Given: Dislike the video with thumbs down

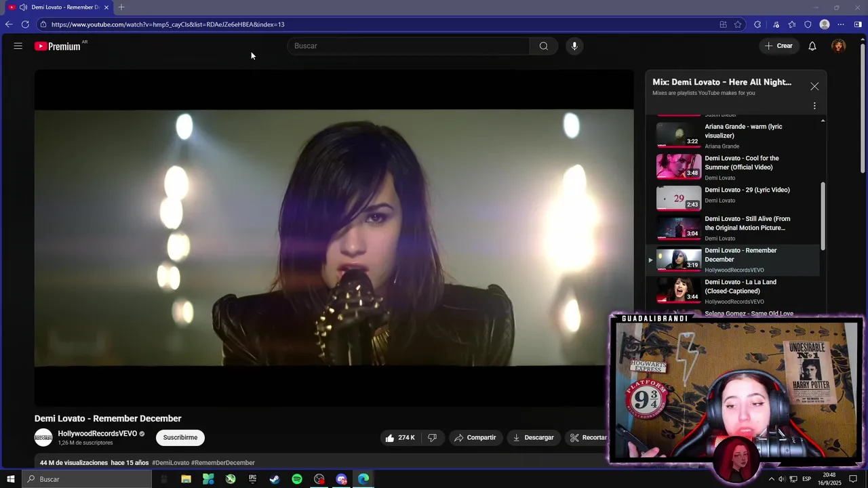Looking at the screenshot, I should 432,438.
